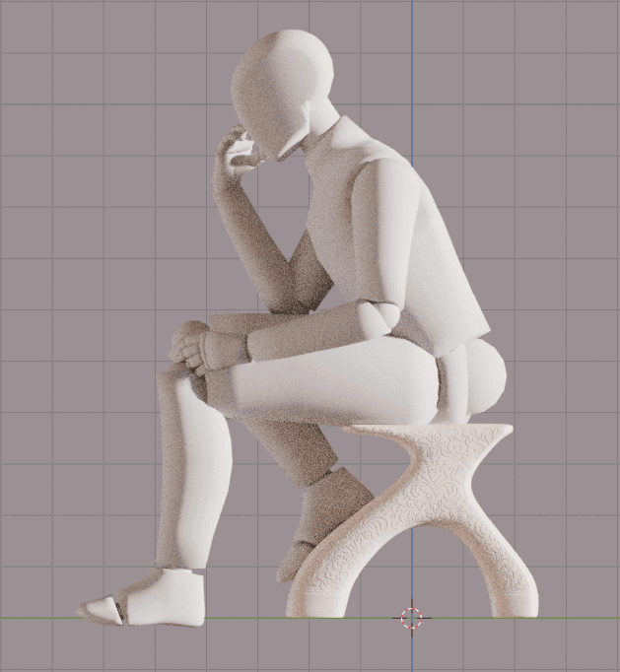Select the ornate carved stool

[x=412, y=520]
